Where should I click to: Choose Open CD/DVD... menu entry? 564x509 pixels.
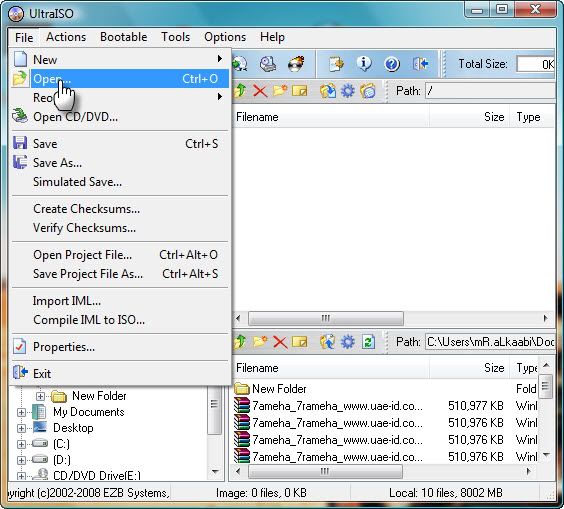point(120,117)
